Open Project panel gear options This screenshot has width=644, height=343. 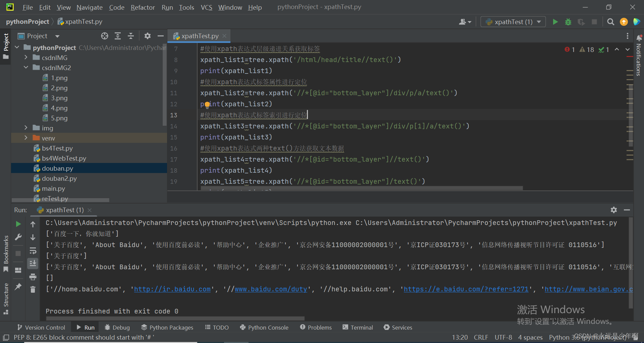click(148, 36)
